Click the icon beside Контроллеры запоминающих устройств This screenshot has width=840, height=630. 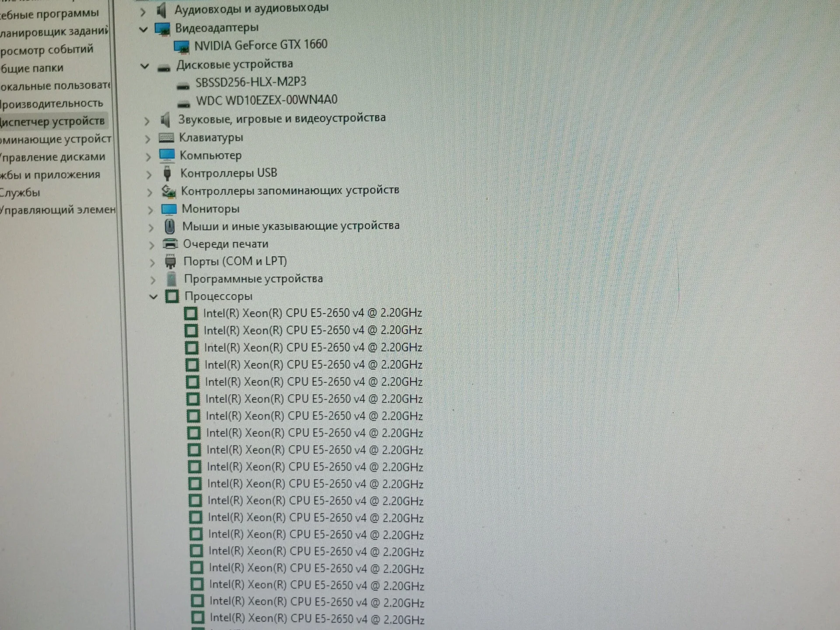[x=168, y=191]
